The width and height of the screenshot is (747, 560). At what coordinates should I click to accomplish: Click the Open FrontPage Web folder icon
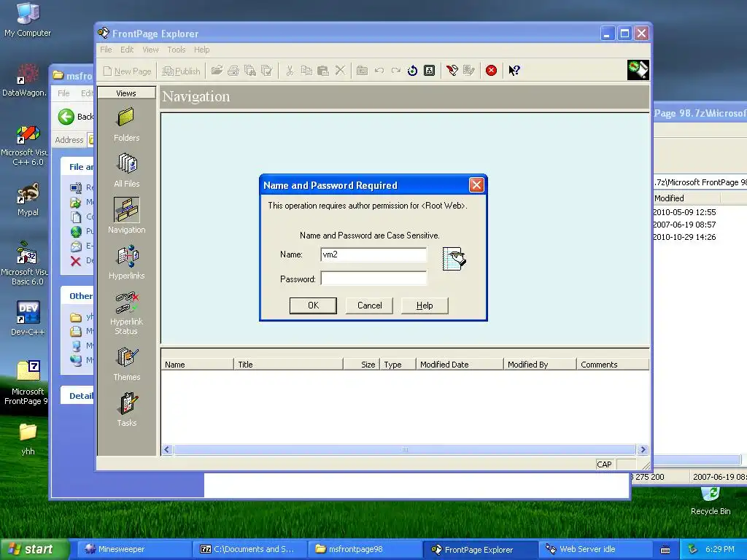217,71
